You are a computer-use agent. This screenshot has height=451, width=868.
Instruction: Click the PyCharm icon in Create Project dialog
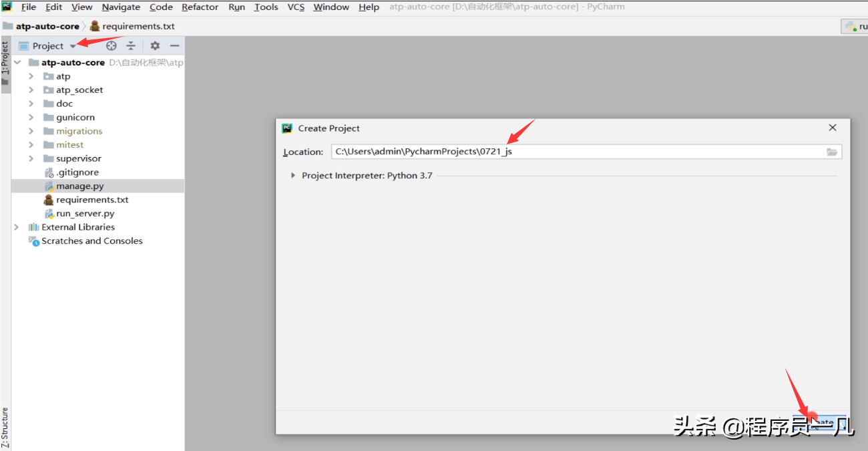[x=287, y=128]
